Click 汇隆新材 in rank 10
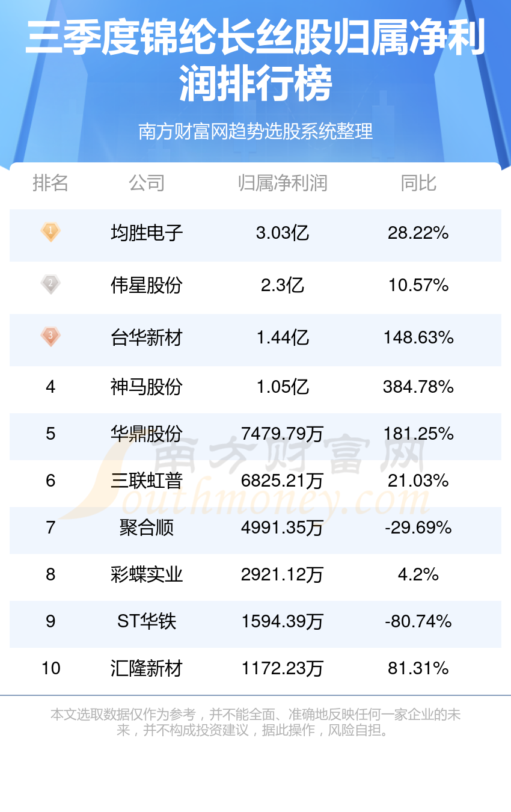 [147, 668]
